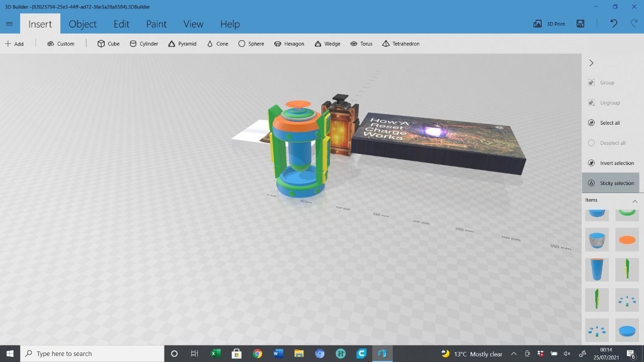Open 3D Print

[x=549, y=24]
